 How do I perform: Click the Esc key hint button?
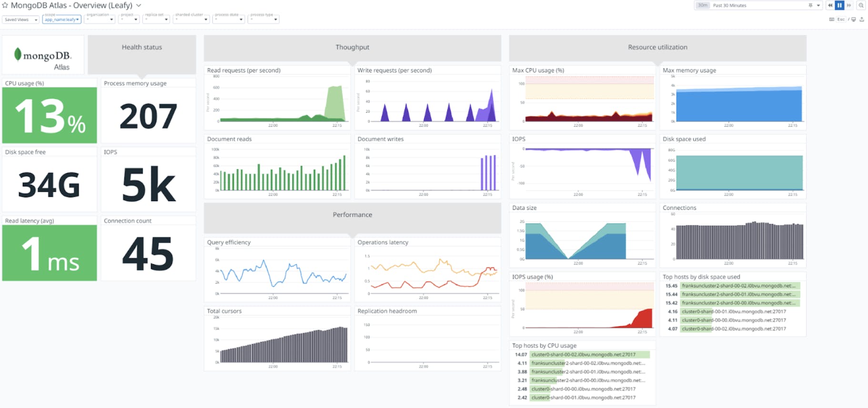click(841, 20)
